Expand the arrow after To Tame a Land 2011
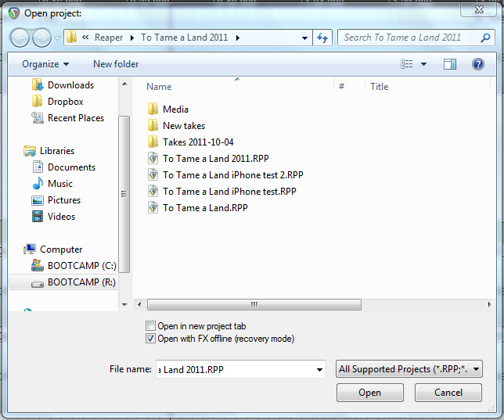Screen dimensions: 504x420 (x=238, y=38)
